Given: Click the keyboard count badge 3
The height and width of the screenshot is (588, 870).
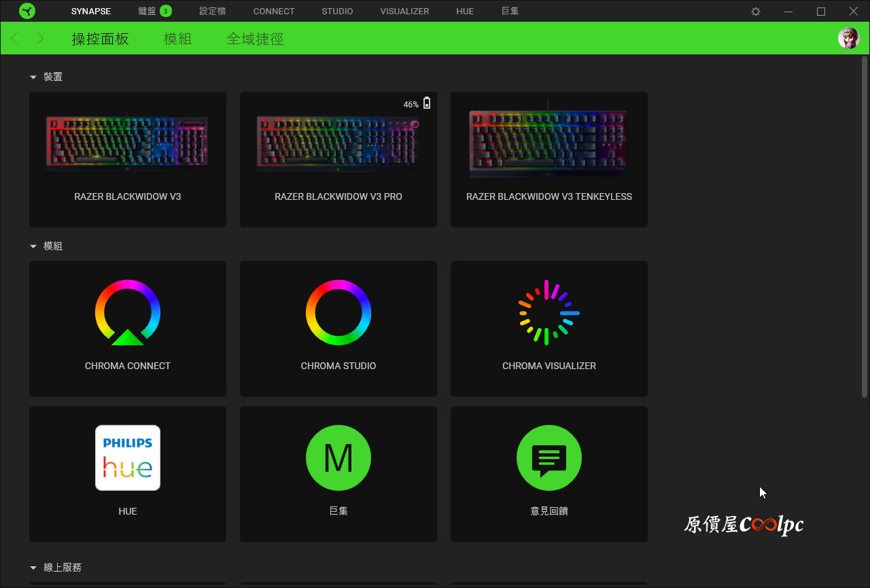Looking at the screenshot, I should pos(166,12).
